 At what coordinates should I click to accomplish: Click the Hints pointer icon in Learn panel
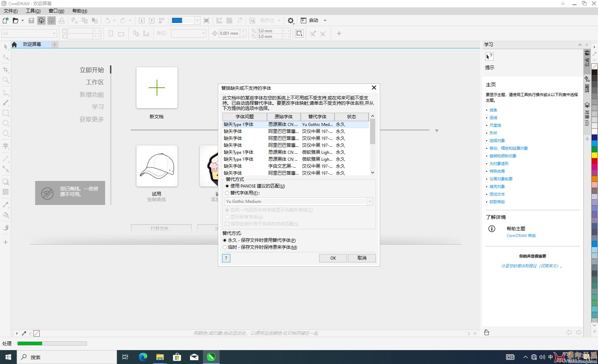click(489, 56)
